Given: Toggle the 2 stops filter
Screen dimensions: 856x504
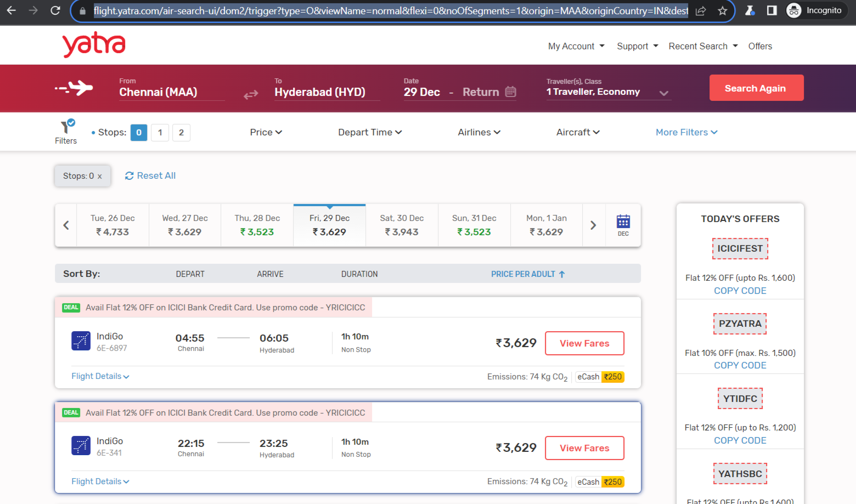Looking at the screenshot, I should point(181,132).
